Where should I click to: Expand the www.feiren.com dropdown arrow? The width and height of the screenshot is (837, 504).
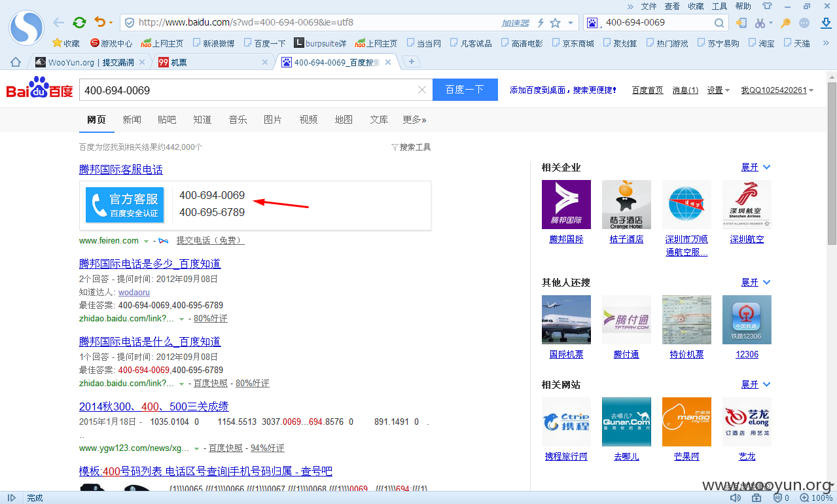[146, 241]
